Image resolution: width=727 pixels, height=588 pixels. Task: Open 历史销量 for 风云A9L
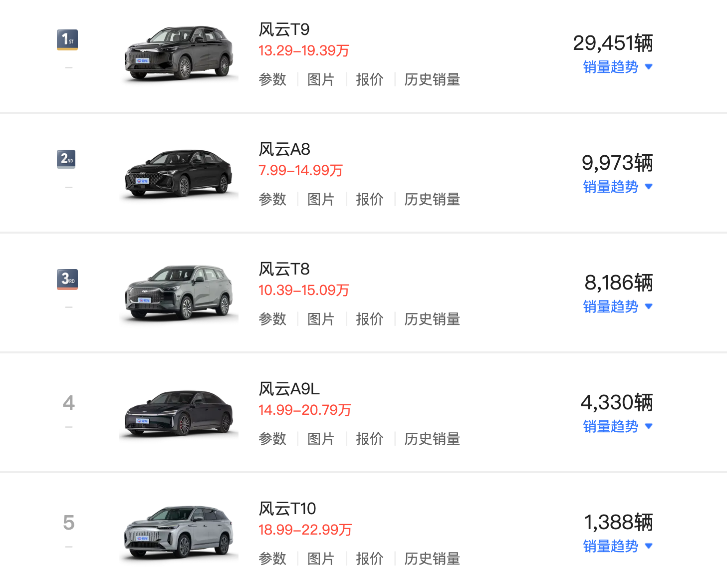click(x=432, y=439)
